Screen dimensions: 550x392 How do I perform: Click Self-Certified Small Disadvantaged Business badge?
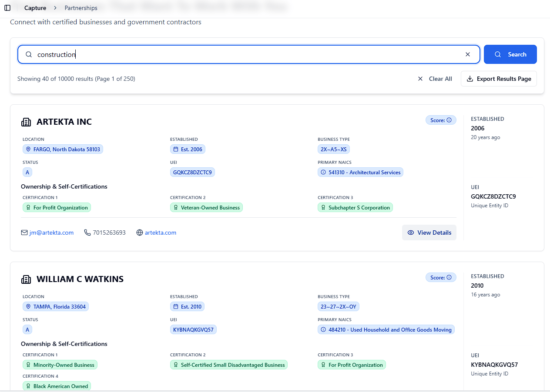click(229, 365)
